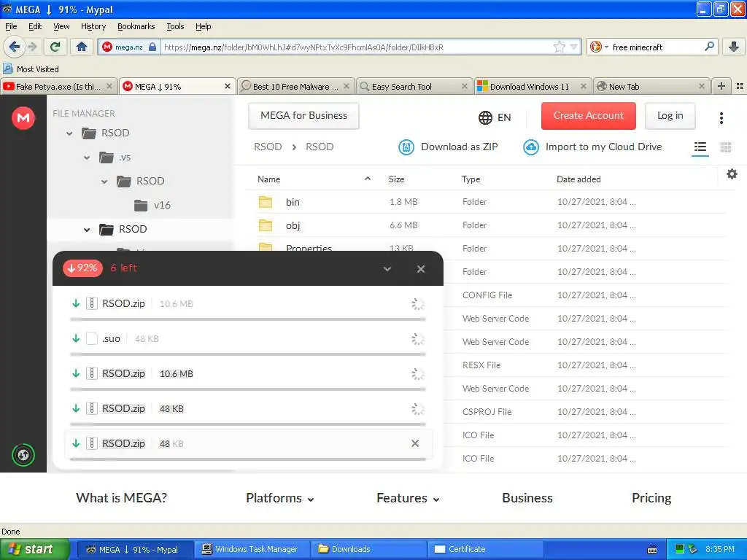This screenshot has height=560, width=747.
Task: Open the Business footer link
Action: 527,498
